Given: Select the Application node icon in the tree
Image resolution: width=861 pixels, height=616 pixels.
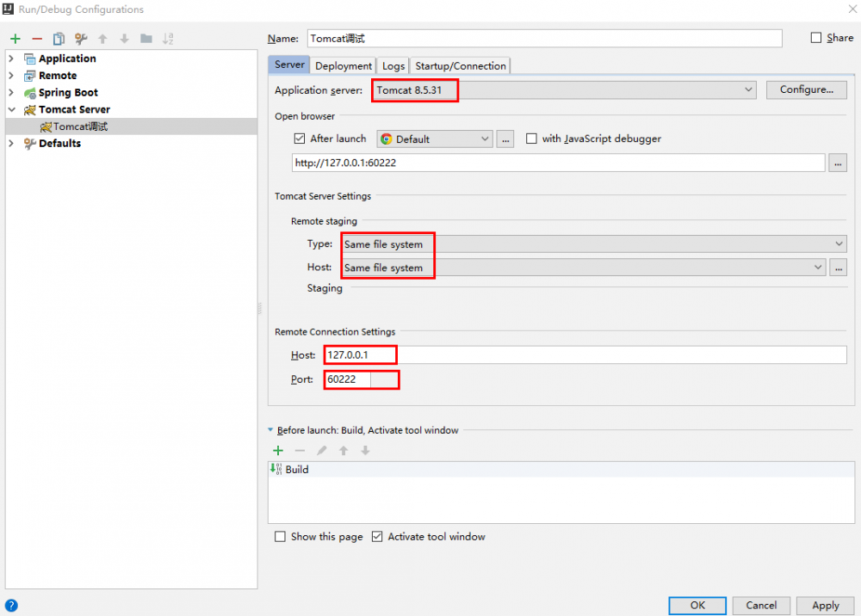Looking at the screenshot, I should tap(29, 59).
